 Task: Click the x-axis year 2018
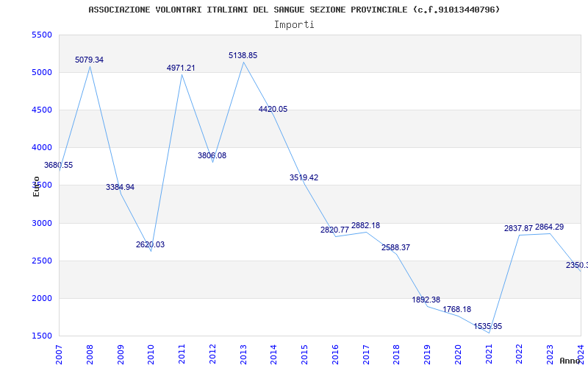pyautogui.click(x=397, y=355)
